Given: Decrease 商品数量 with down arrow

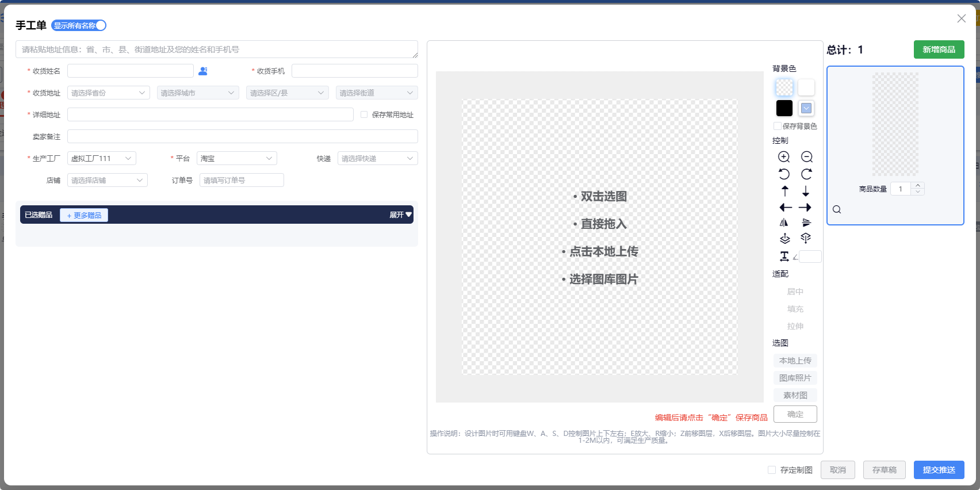Looking at the screenshot, I should (x=918, y=192).
